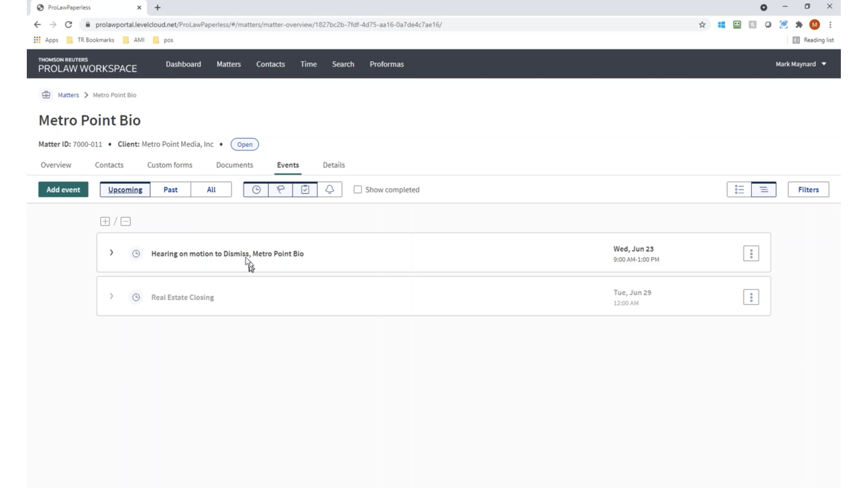The width and height of the screenshot is (868, 488).
Task: Expand the Hearing on motion to Dismiss row
Action: point(111,253)
